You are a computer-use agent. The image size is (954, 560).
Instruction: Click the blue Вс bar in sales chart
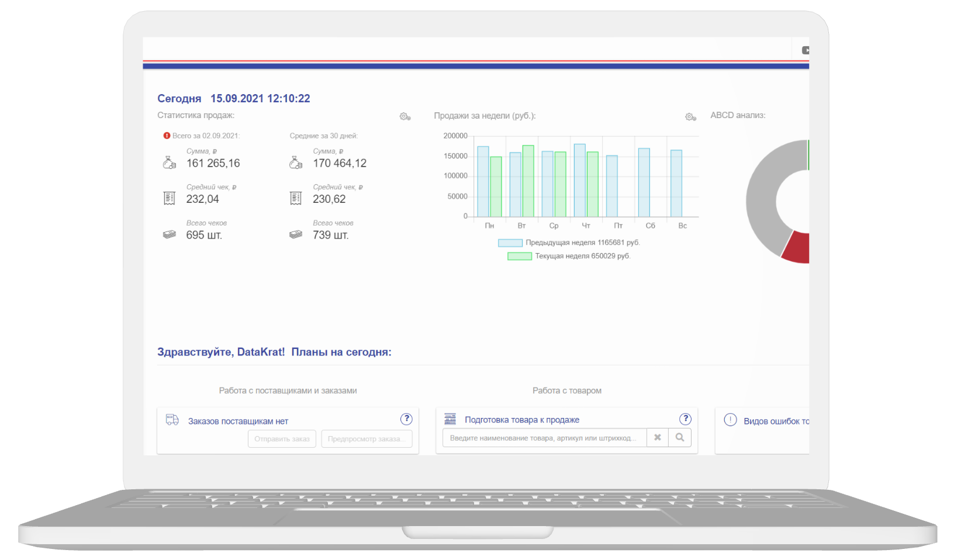[x=676, y=184]
